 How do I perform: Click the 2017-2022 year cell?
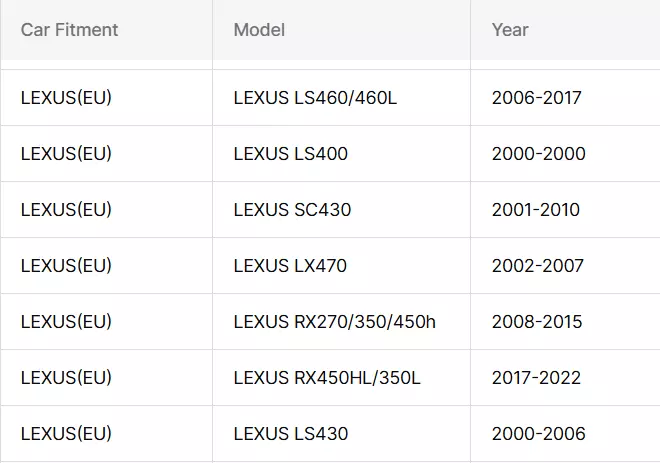click(565, 378)
